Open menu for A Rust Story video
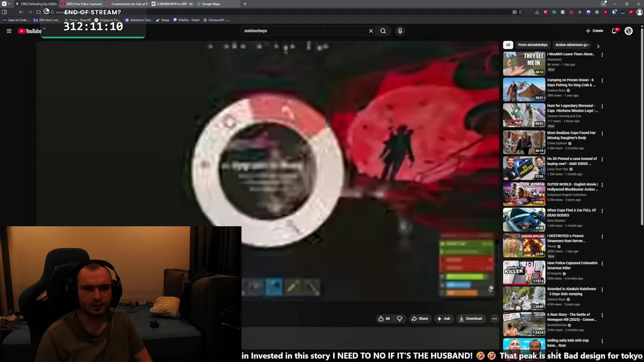The image size is (644, 362). pos(602,315)
